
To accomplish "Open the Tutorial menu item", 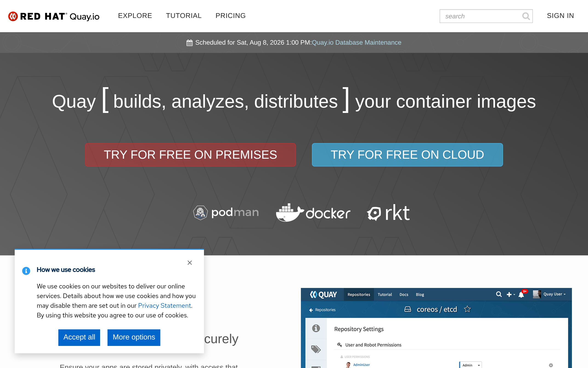I will coord(184,16).
